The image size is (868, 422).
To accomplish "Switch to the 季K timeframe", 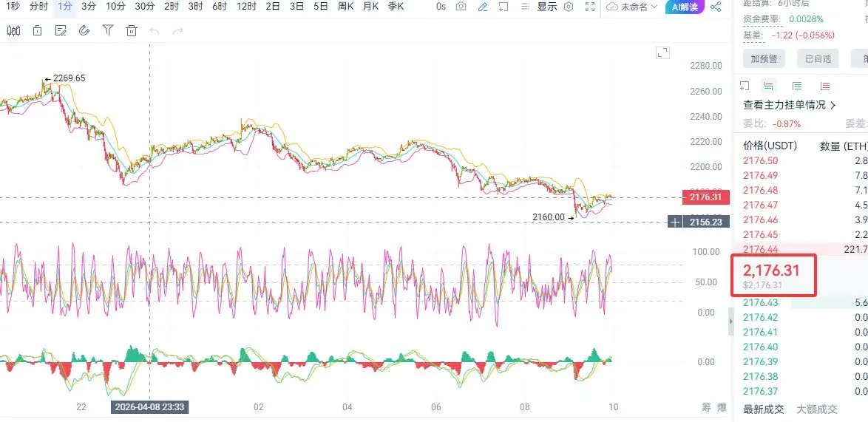I will coord(396,7).
